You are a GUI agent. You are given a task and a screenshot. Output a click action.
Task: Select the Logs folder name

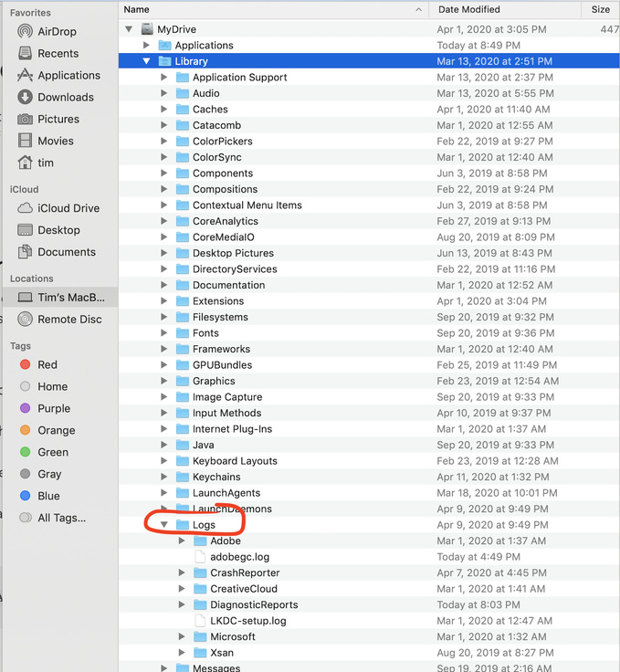(204, 525)
